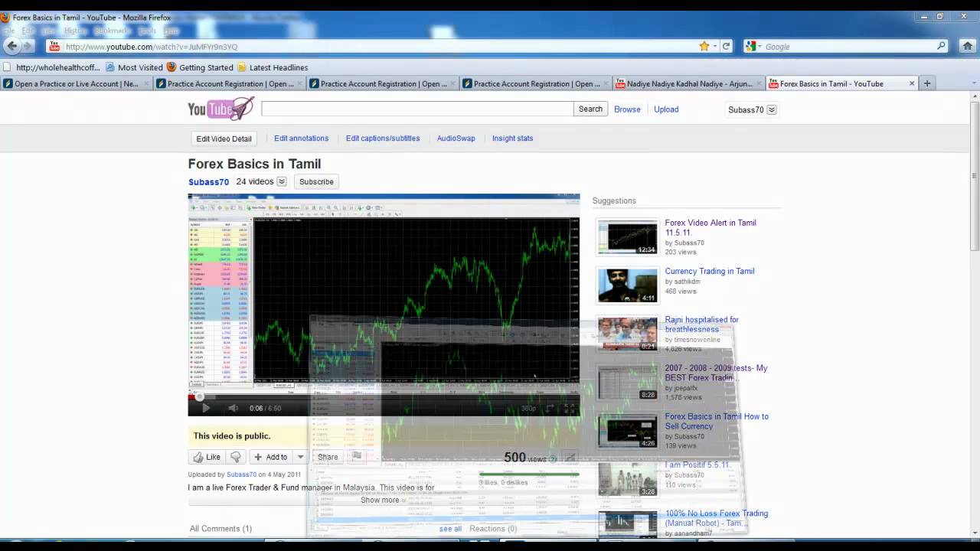Click the video progress bar scrubber
Viewport: 980px width, 551px height.
[x=199, y=396]
